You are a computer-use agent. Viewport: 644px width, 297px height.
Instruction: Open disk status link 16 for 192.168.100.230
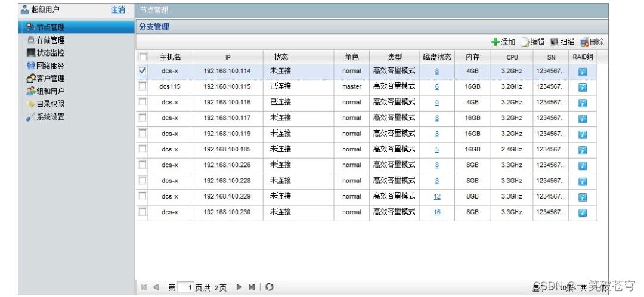tap(436, 212)
